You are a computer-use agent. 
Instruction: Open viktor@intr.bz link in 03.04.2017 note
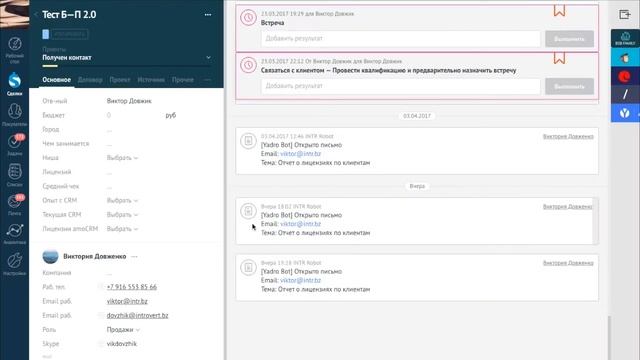300,154
